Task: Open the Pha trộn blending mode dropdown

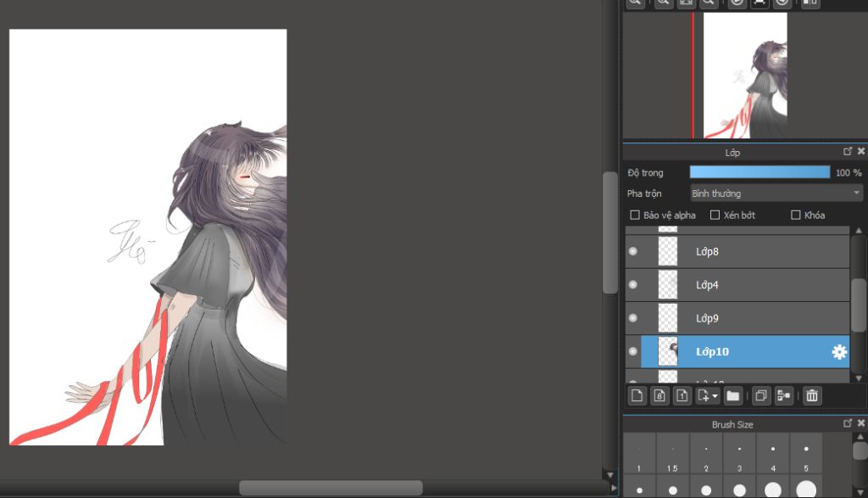Action: point(776,193)
